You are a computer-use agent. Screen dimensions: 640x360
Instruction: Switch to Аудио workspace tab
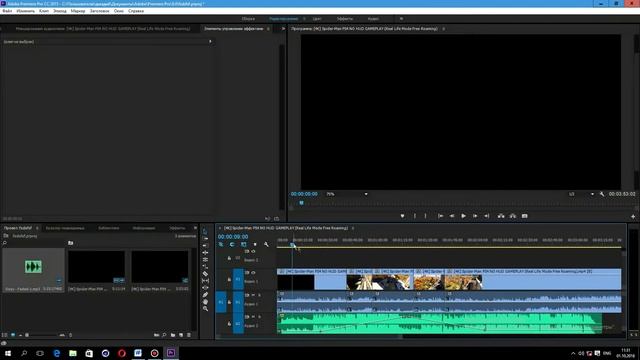[373, 19]
